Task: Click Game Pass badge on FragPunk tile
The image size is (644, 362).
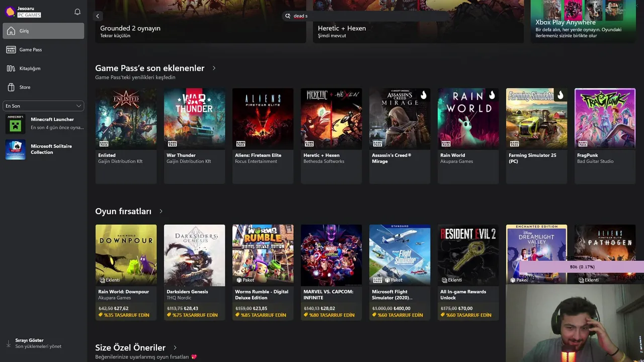Action: (x=582, y=143)
